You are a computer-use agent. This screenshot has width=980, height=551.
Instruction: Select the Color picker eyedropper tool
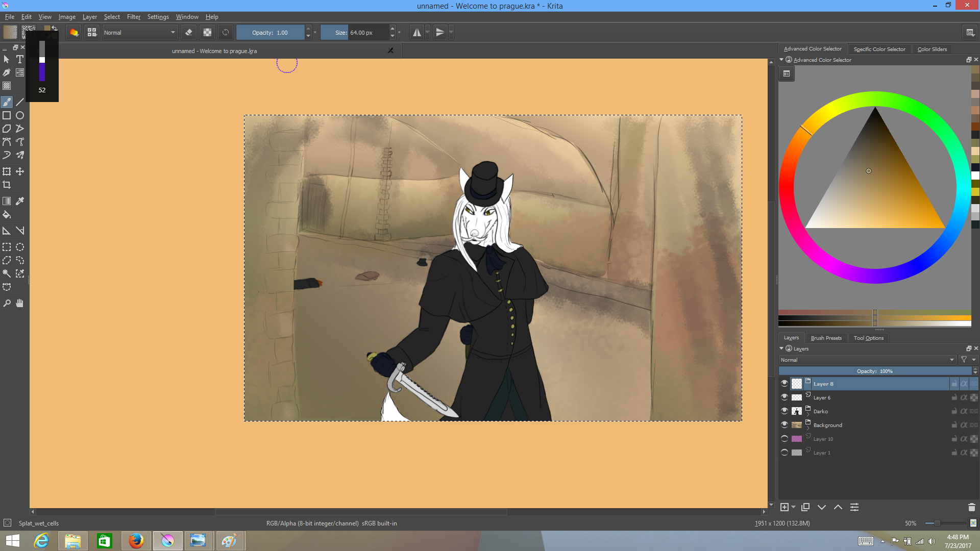[x=20, y=201]
